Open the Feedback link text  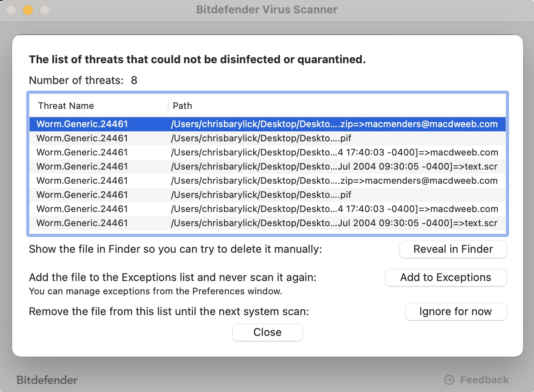[484, 380]
